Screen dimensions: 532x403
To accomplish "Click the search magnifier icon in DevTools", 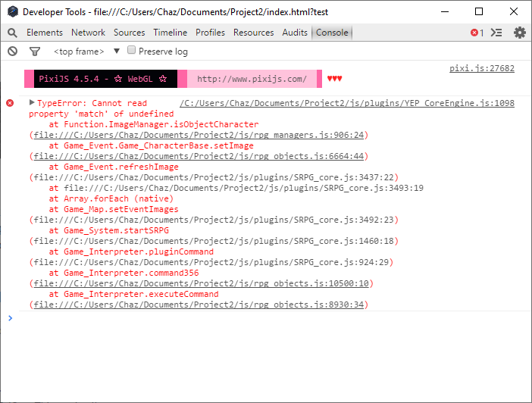I will click(12, 33).
